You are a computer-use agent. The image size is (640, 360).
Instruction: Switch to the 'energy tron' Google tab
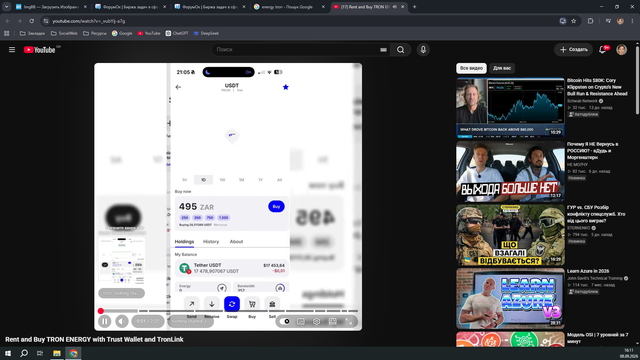click(x=288, y=7)
